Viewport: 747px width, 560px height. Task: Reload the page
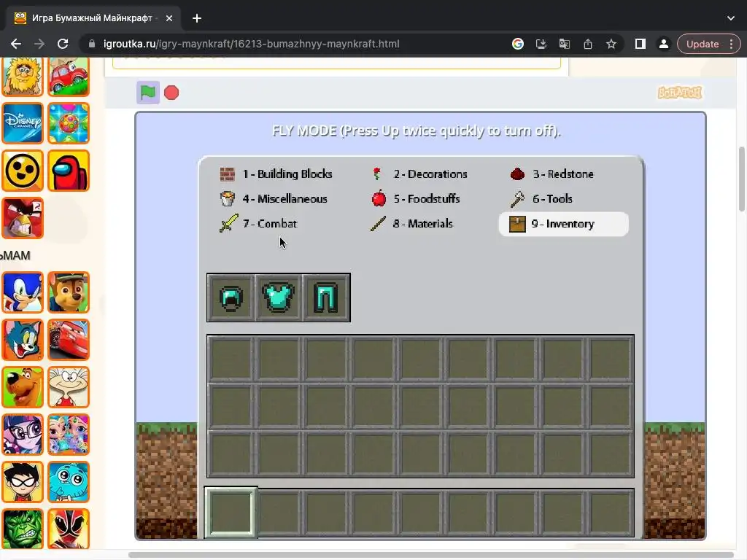point(63,44)
